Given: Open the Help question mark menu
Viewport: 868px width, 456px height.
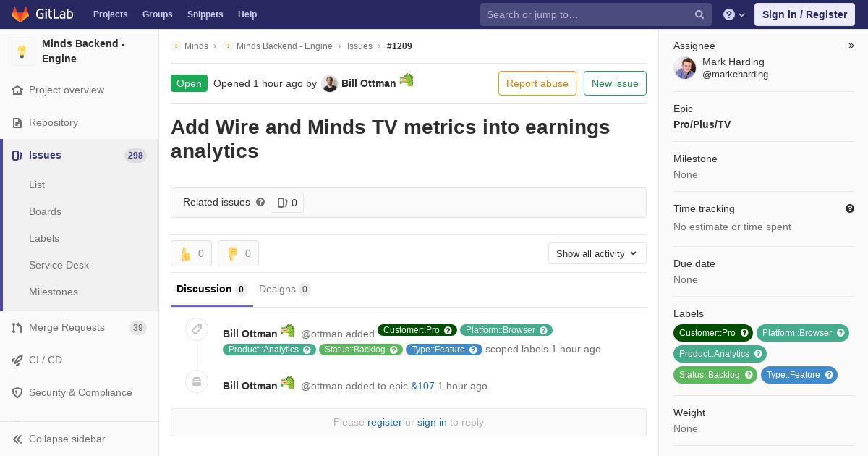Looking at the screenshot, I should tap(734, 14).
